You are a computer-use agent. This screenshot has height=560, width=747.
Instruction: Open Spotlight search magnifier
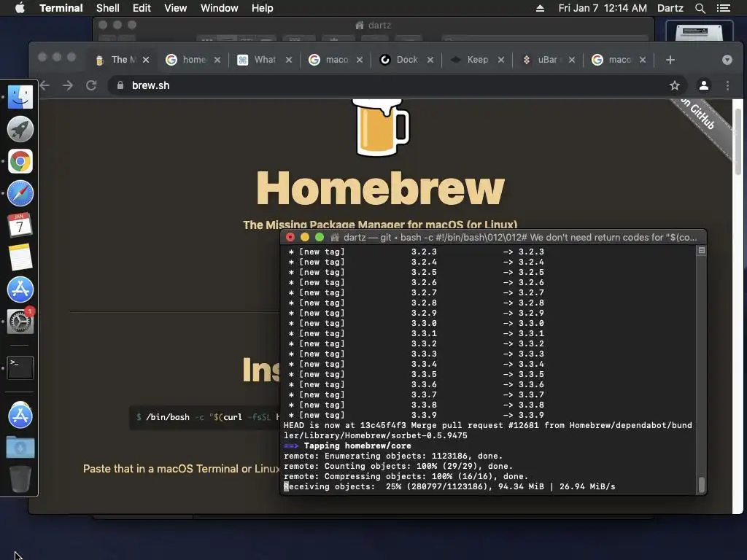700,8
